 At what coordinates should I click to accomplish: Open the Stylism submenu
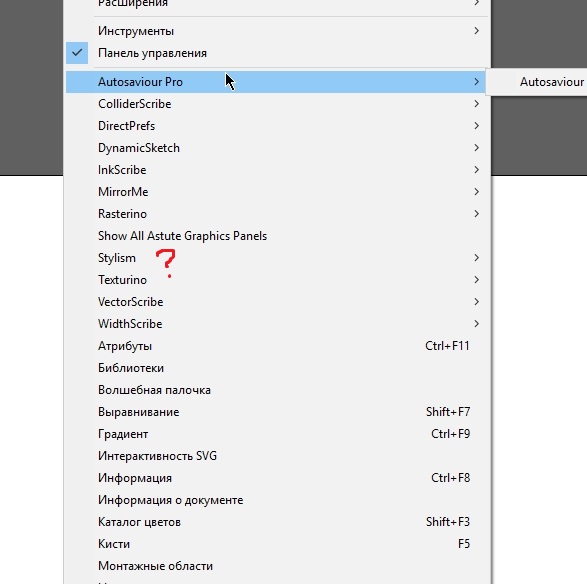coord(278,258)
